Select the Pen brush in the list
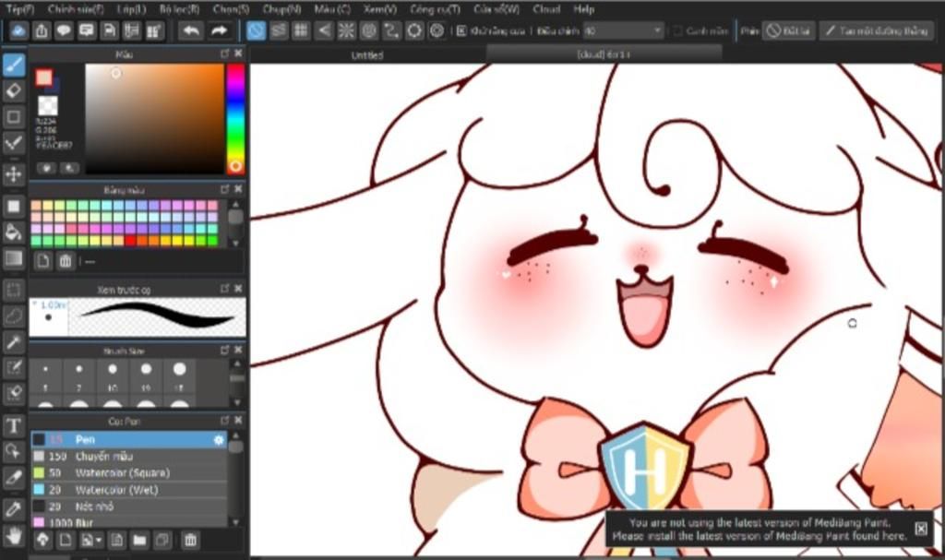Screen dimensions: 945x560 [129, 439]
